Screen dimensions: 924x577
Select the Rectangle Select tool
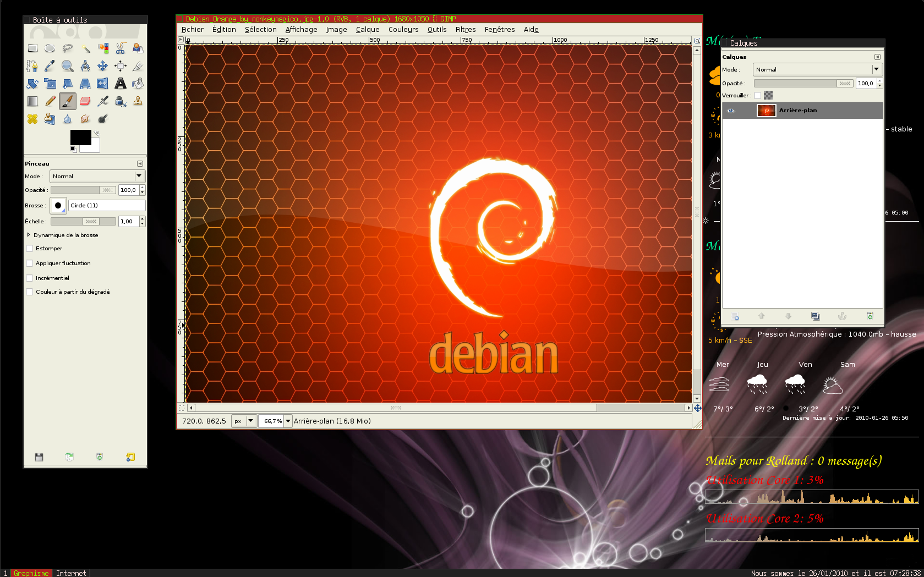32,48
